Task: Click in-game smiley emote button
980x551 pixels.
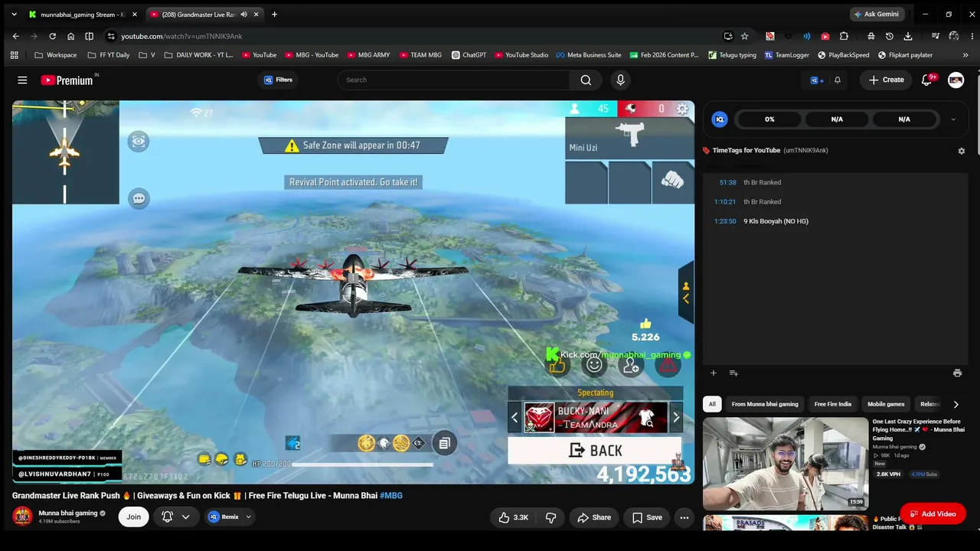Action: (x=594, y=366)
